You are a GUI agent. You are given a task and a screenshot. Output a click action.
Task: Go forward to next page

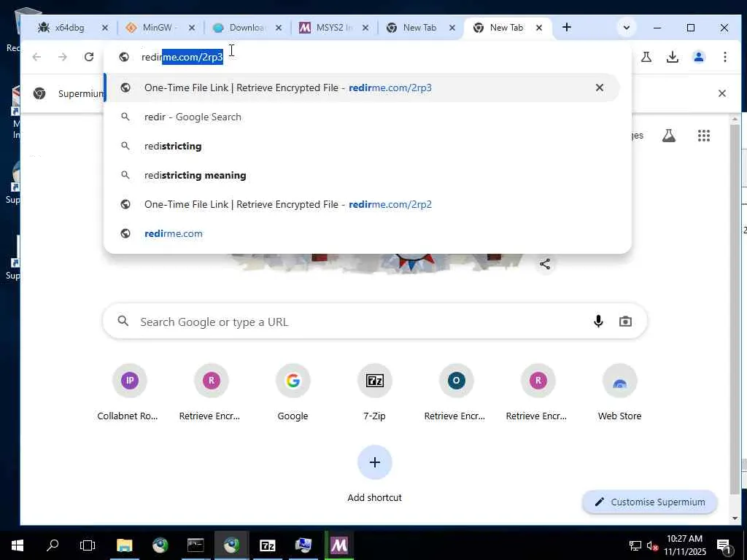63,57
